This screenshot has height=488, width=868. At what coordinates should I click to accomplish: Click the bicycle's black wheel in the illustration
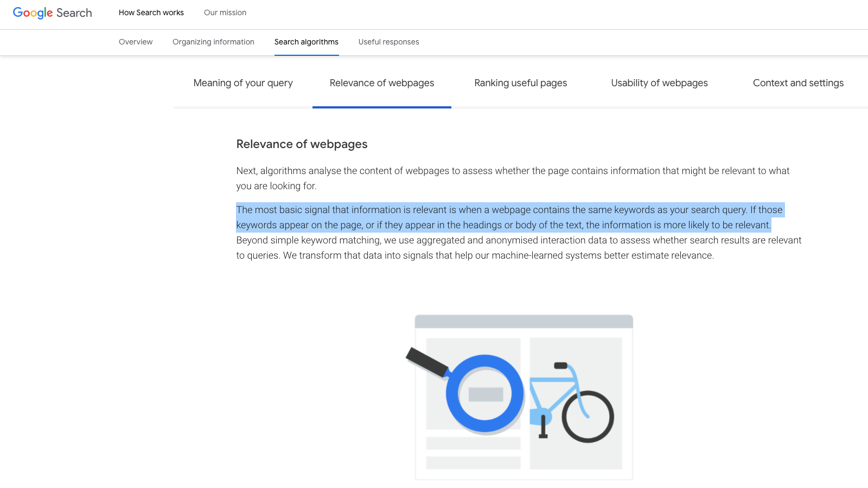tap(588, 417)
